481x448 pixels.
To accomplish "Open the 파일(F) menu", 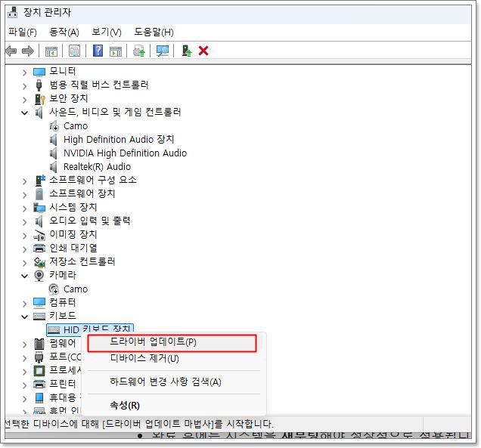I will click(23, 32).
